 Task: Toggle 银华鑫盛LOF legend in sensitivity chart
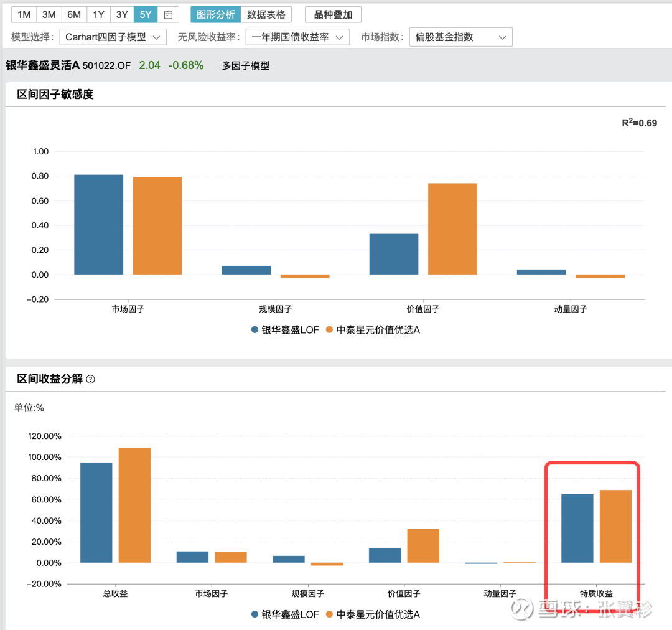[285, 330]
